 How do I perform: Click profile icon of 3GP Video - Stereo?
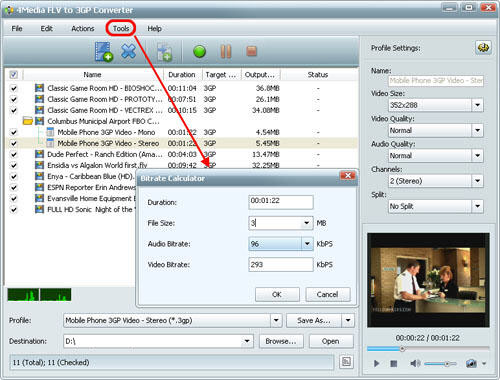point(50,143)
